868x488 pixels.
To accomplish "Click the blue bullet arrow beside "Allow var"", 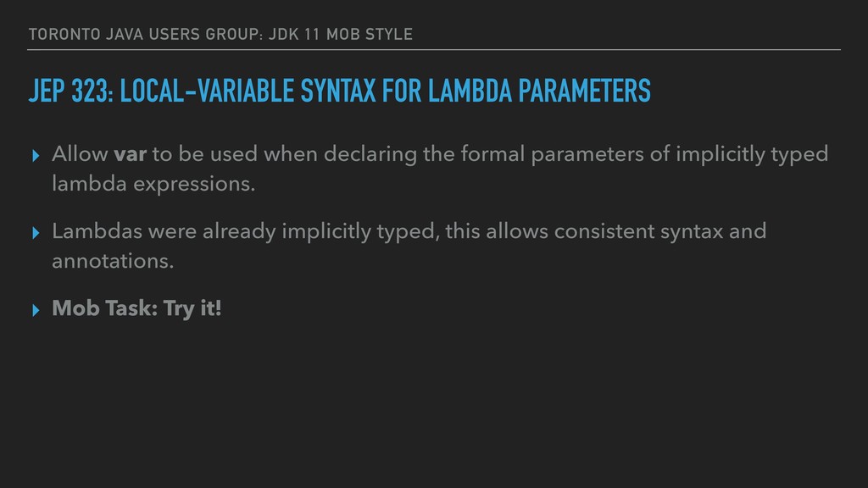I will point(36,156).
